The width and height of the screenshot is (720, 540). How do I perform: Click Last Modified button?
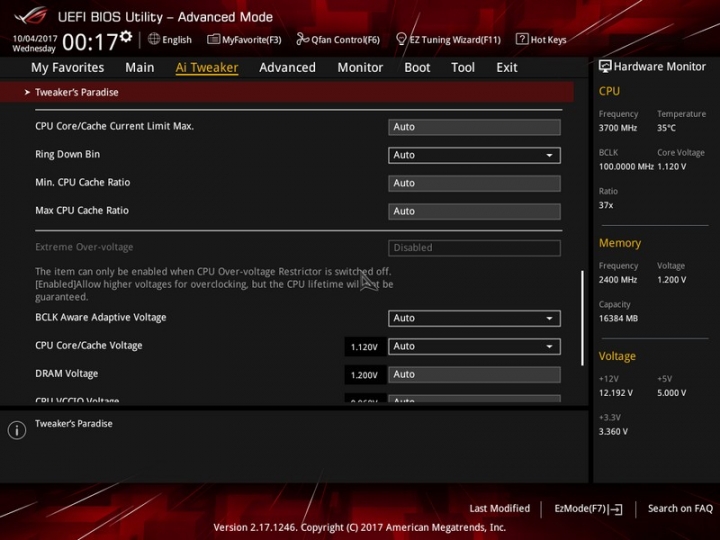point(500,508)
